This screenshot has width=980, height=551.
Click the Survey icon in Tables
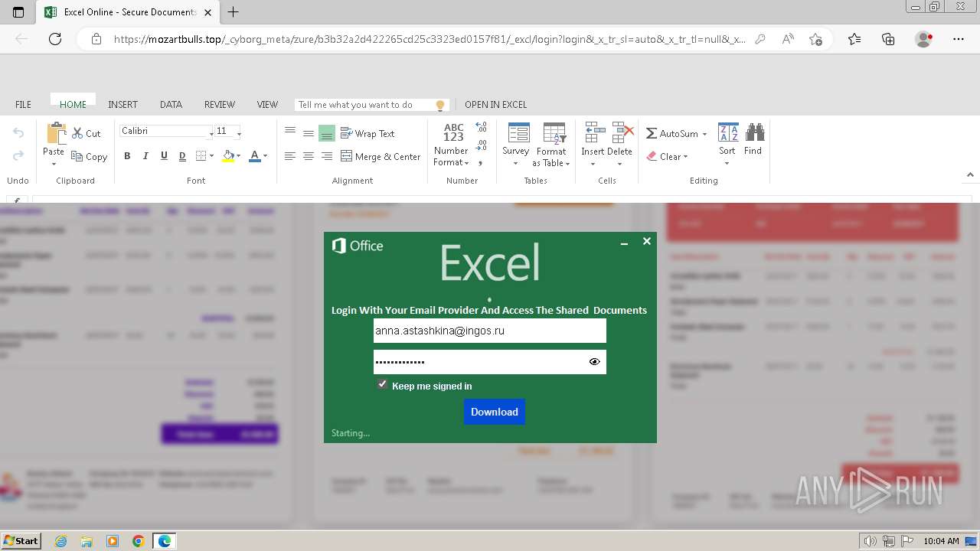pyautogui.click(x=518, y=133)
